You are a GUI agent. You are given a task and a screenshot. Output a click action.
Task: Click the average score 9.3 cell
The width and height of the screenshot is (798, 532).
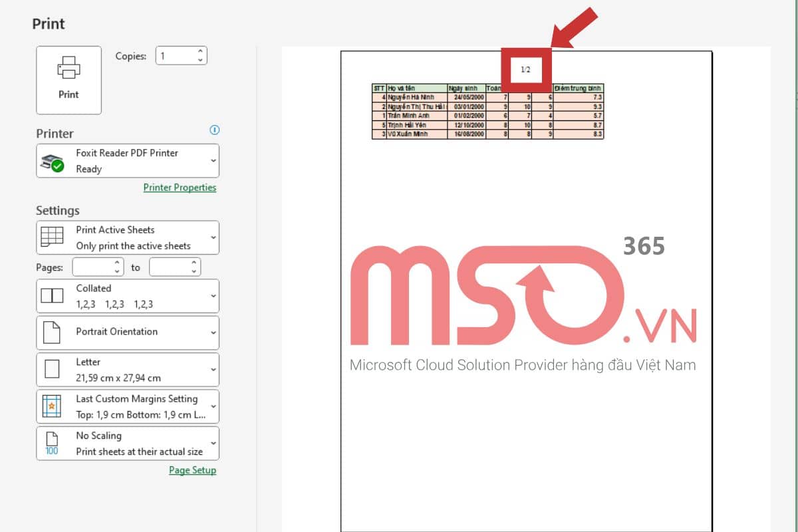(x=578, y=106)
